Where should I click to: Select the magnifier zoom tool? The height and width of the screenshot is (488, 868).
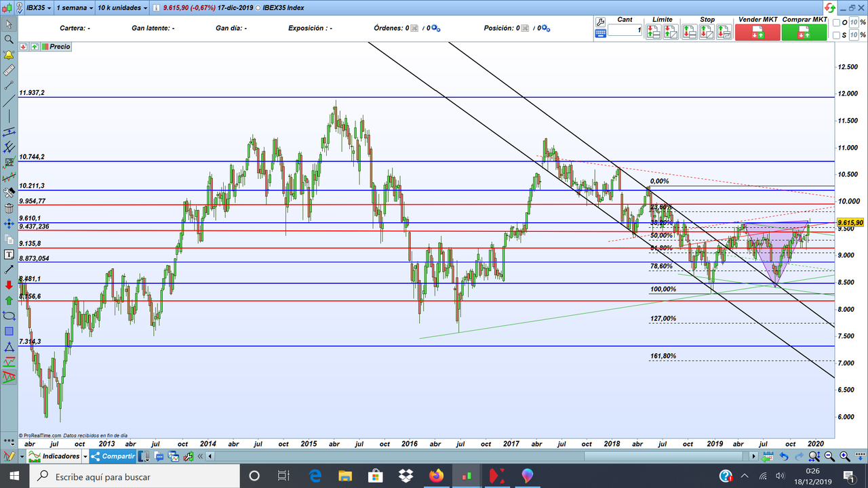pos(9,39)
